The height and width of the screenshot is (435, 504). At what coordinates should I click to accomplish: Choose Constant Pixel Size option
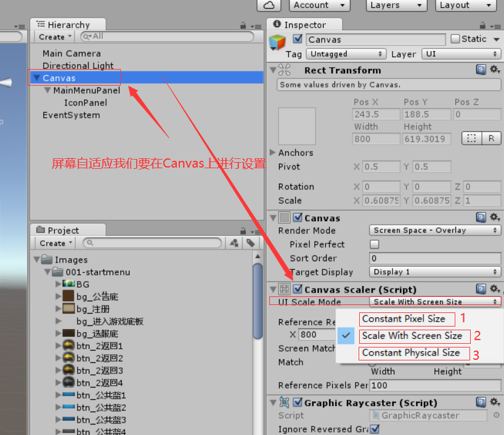click(404, 319)
